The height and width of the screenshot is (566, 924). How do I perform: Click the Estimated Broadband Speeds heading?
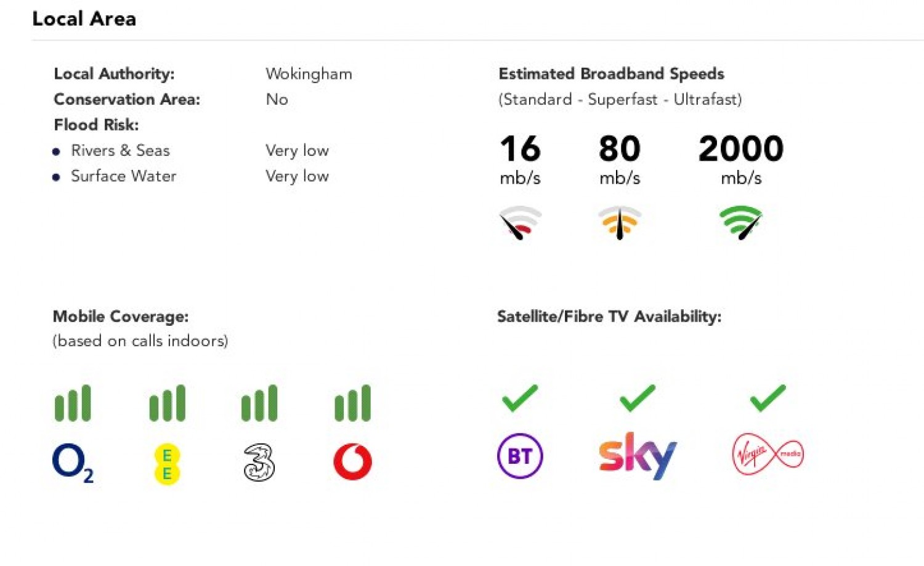(x=611, y=74)
